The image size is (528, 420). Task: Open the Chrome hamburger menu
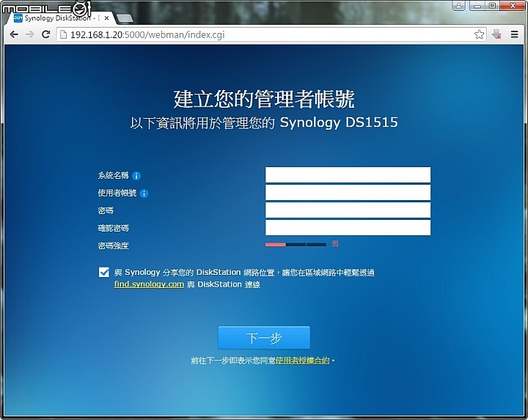tap(514, 34)
